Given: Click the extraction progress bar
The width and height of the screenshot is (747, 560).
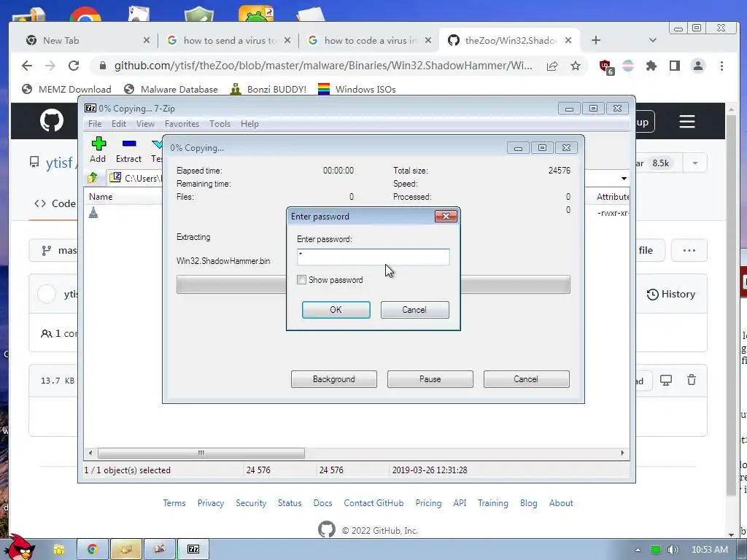Looking at the screenshot, I should tap(373, 284).
